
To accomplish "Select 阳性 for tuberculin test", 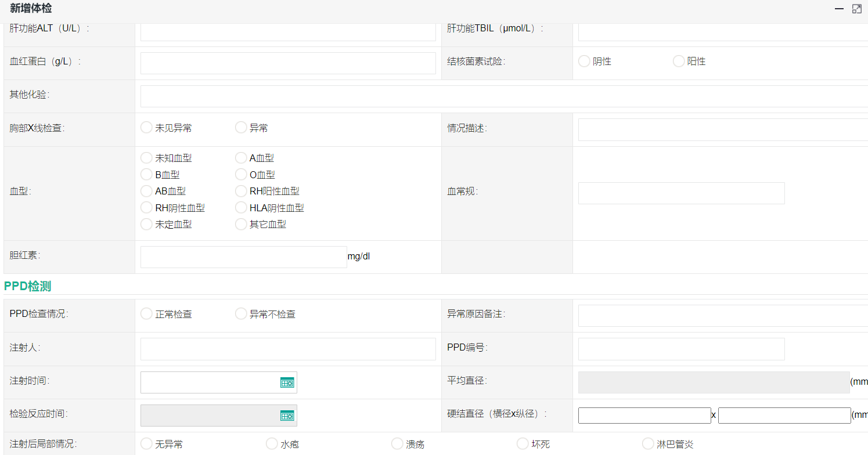I will pyautogui.click(x=679, y=62).
